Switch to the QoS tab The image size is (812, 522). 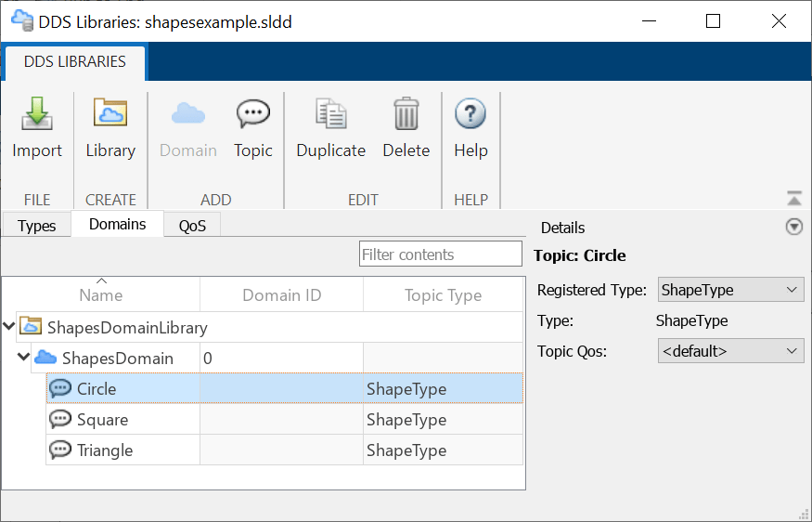192,226
